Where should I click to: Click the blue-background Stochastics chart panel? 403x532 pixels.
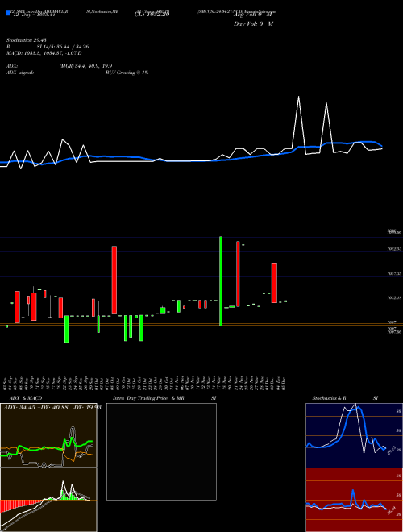click(x=354, y=435)
